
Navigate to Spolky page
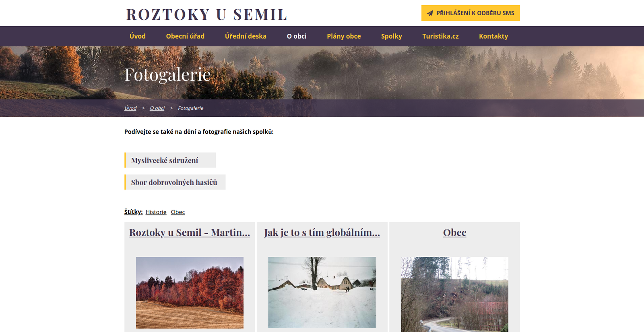point(392,36)
